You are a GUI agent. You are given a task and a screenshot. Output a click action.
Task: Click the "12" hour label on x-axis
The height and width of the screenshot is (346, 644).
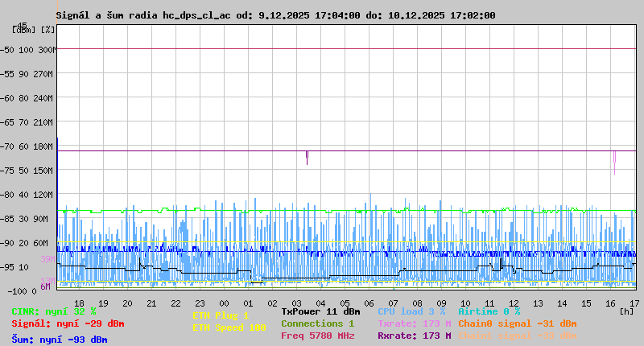pyautogui.click(x=514, y=303)
